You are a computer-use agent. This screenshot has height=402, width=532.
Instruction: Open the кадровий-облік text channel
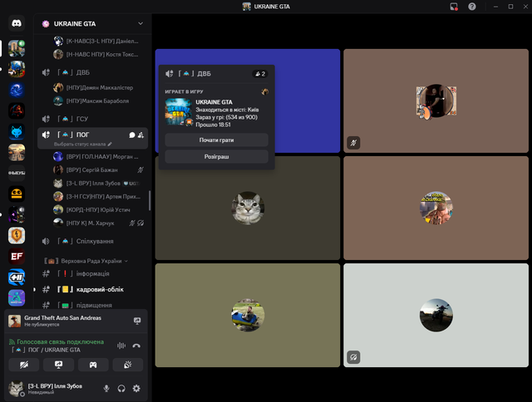(x=92, y=290)
